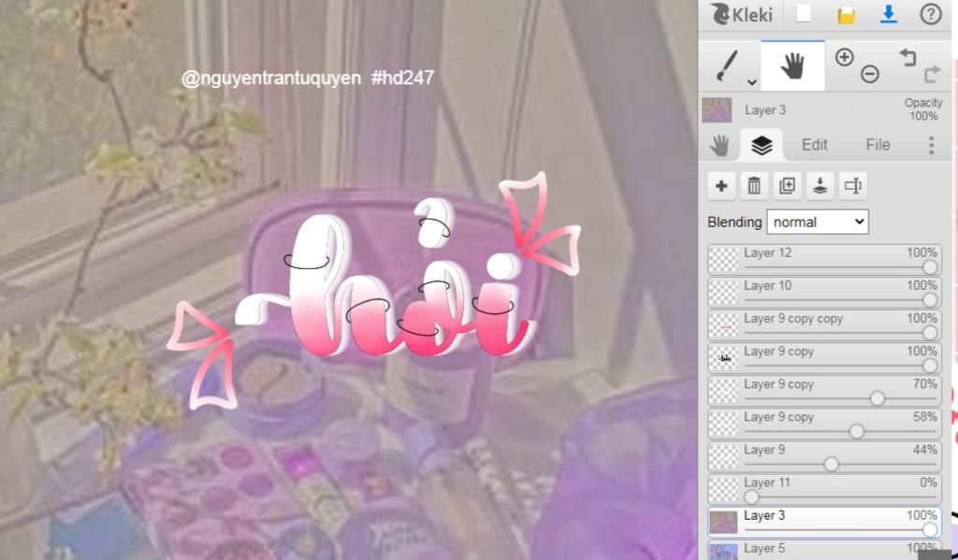The height and width of the screenshot is (560, 958).
Task: Select Layer 9 with 44% opacity
Action: coord(825,457)
